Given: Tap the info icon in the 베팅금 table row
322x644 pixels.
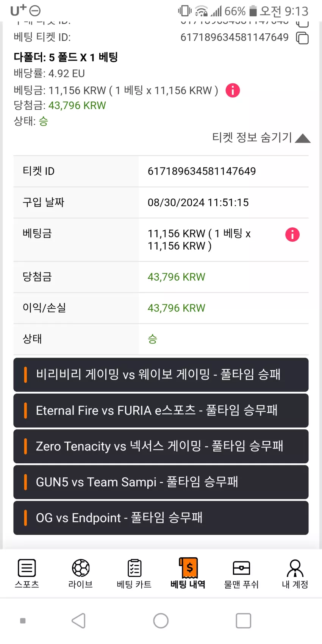Looking at the screenshot, I should click(292, 234).
